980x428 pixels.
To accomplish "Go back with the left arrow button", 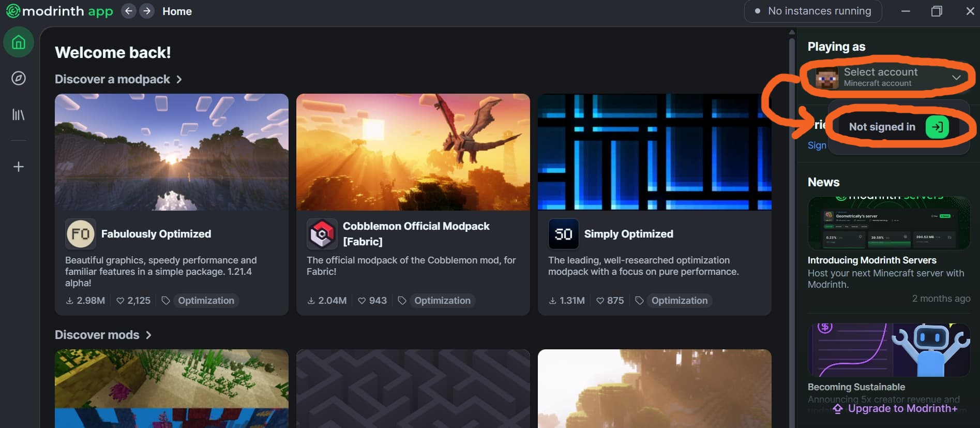I will coord(129,11).
